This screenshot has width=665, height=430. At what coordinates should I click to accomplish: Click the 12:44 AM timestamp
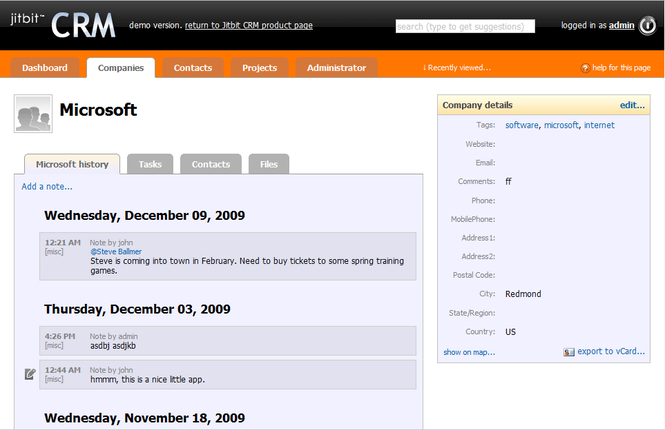pos(63,370)
